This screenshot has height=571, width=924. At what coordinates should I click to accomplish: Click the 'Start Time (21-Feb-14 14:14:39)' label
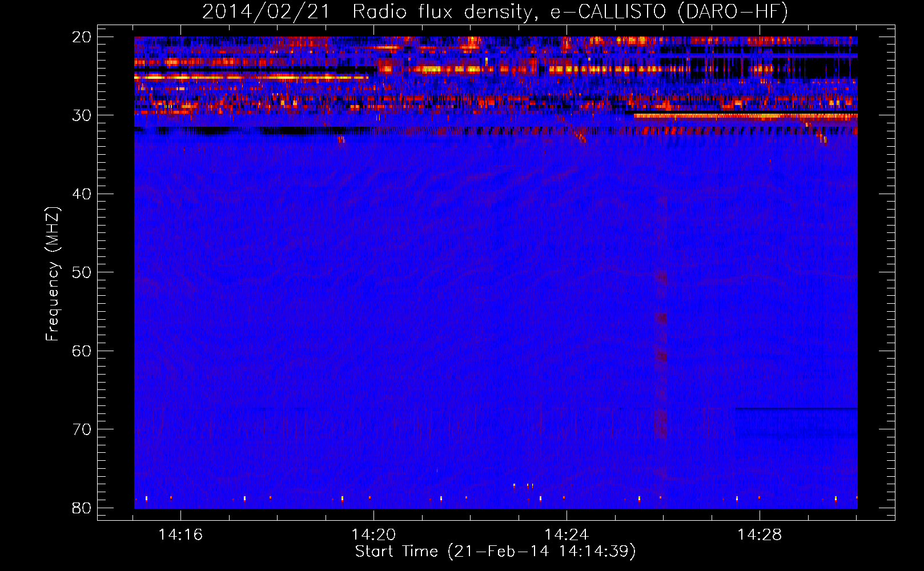[495, 552]
